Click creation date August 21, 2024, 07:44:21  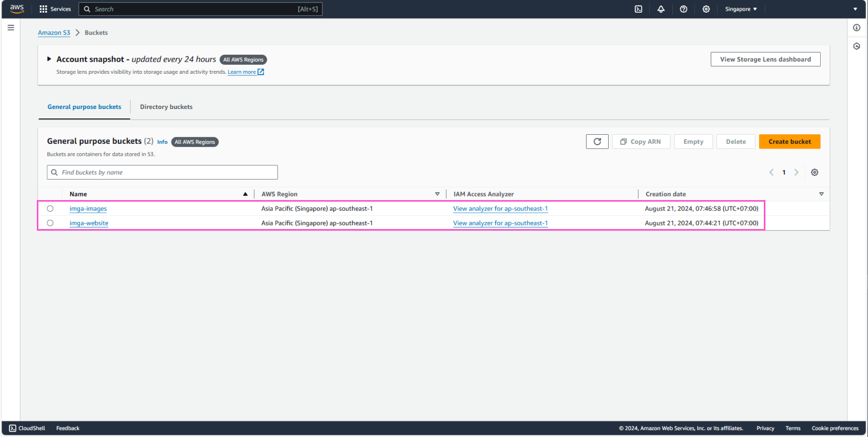point(702,223)
